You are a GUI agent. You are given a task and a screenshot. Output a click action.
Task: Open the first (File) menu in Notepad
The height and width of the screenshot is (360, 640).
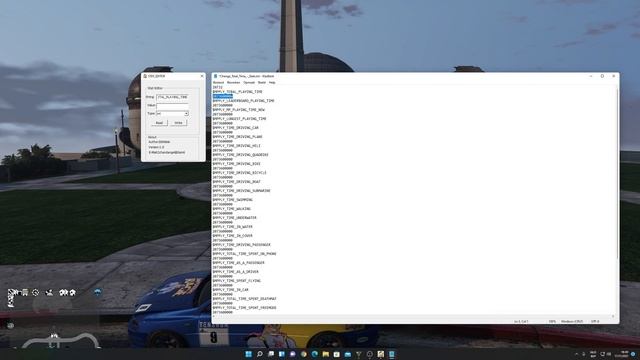[218, 82]
